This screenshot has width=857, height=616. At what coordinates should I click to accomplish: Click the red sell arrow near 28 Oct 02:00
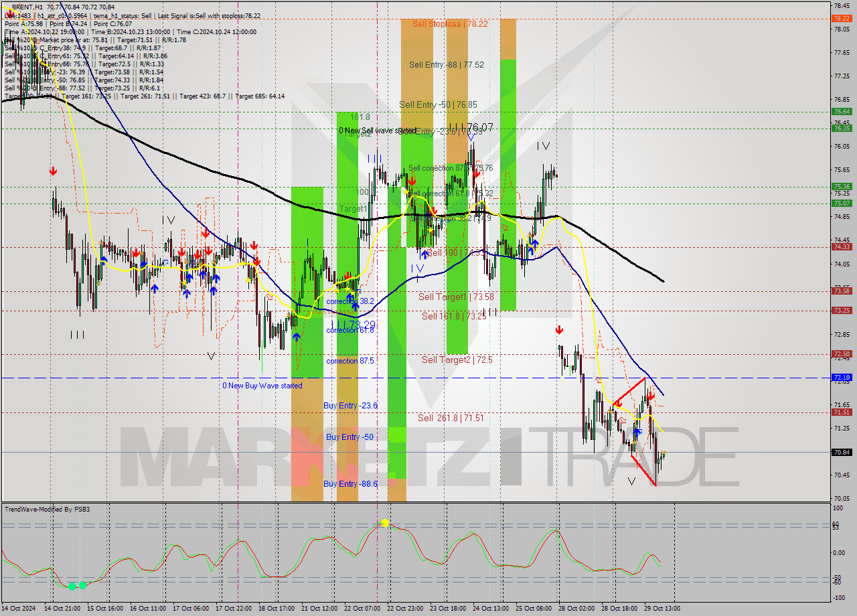(x=559, y=330)
